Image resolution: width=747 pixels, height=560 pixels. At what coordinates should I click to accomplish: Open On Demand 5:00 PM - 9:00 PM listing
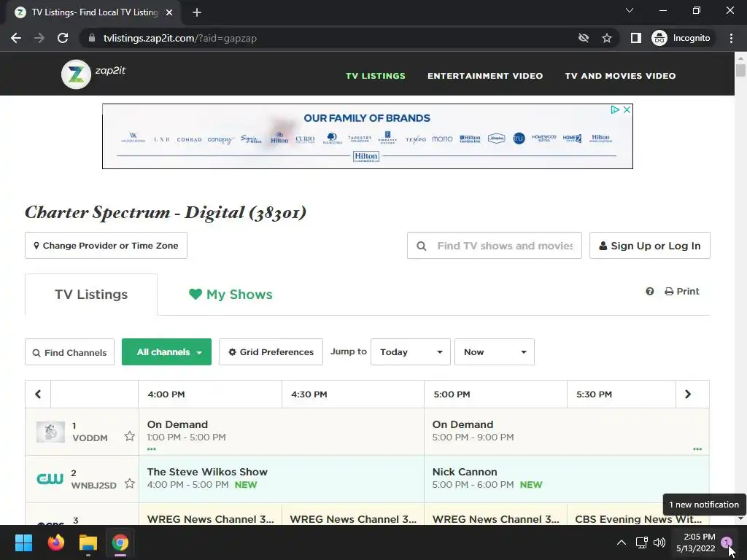pyautogui.click(x=566, y=432)
